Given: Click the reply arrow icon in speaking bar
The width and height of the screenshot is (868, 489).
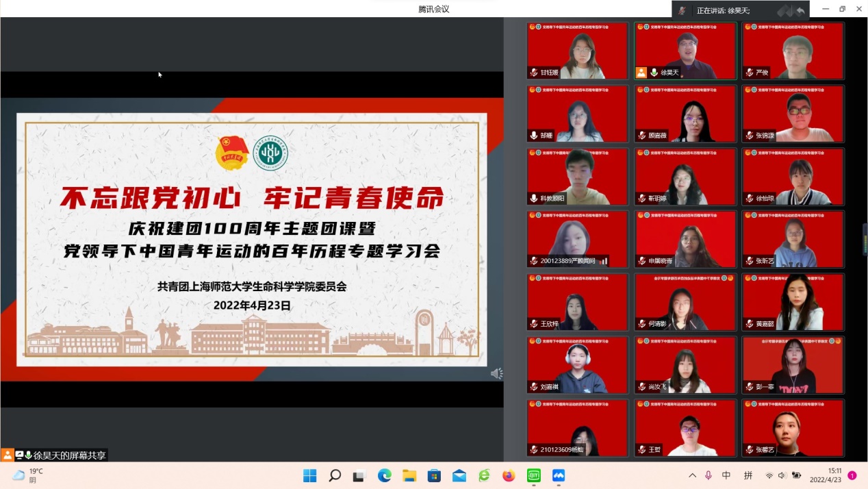Looking at the screenshot, I should coord(800,11).
